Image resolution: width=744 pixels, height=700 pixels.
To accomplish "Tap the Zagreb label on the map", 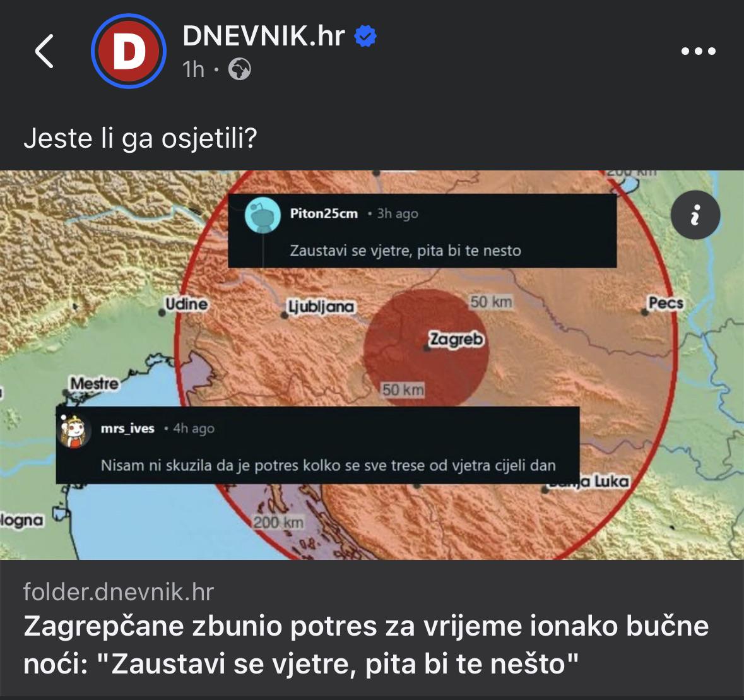I will click(456, 340).
